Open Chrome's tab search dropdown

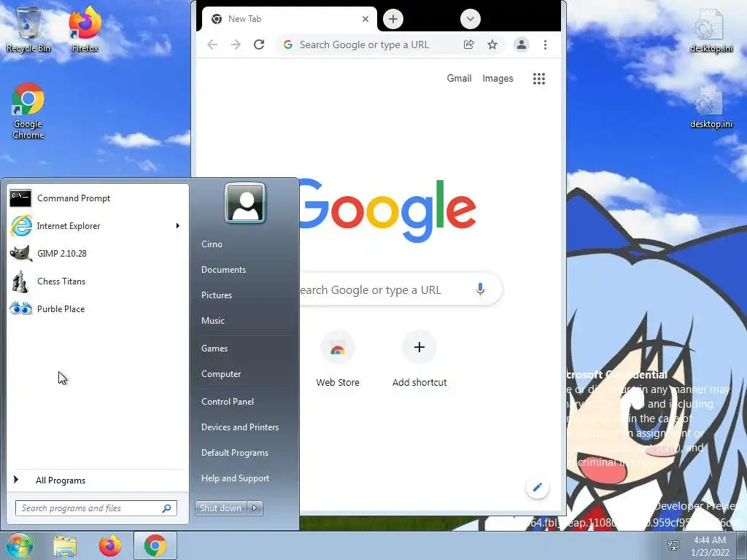coord(471,19)
